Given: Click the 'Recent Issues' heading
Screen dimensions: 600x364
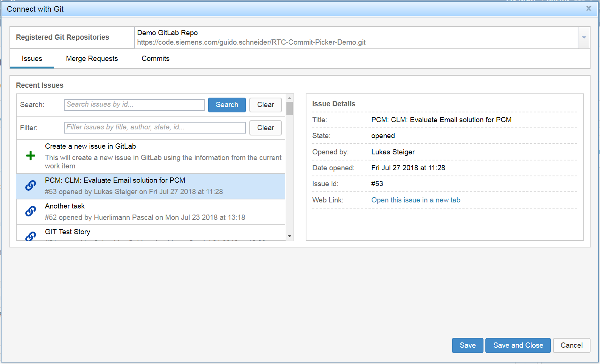Looking at the screenshot, I should (x=40, y=86).
